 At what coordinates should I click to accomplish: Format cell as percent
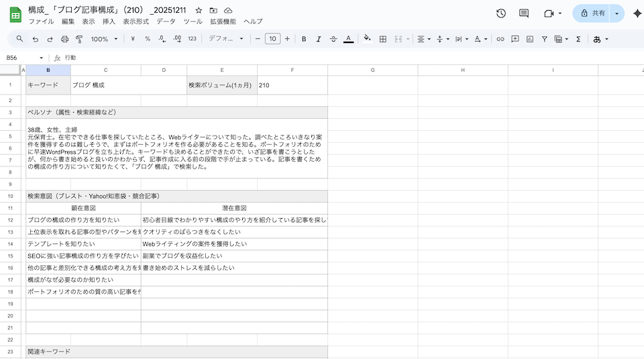point(148,39)
